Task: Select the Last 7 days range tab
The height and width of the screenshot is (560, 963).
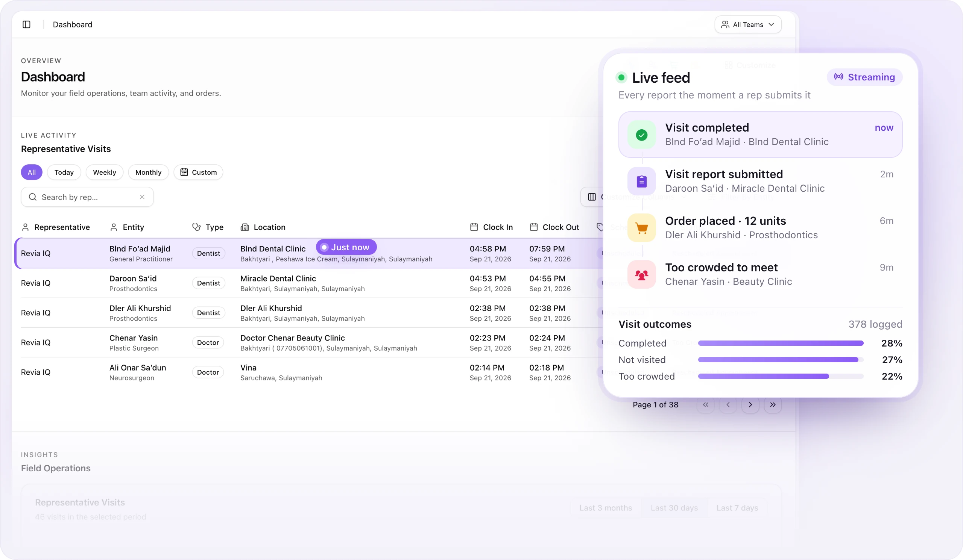Action: tap(737, 508)
